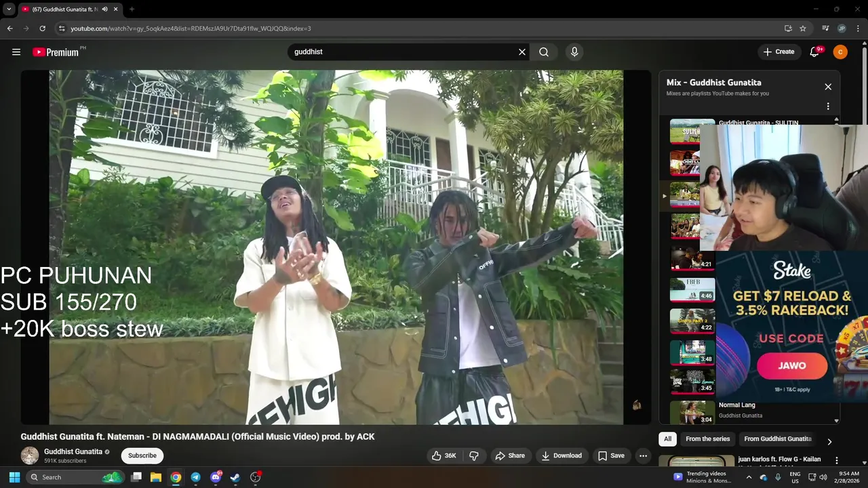Mute the tab via speaker icon

point(105,9)
